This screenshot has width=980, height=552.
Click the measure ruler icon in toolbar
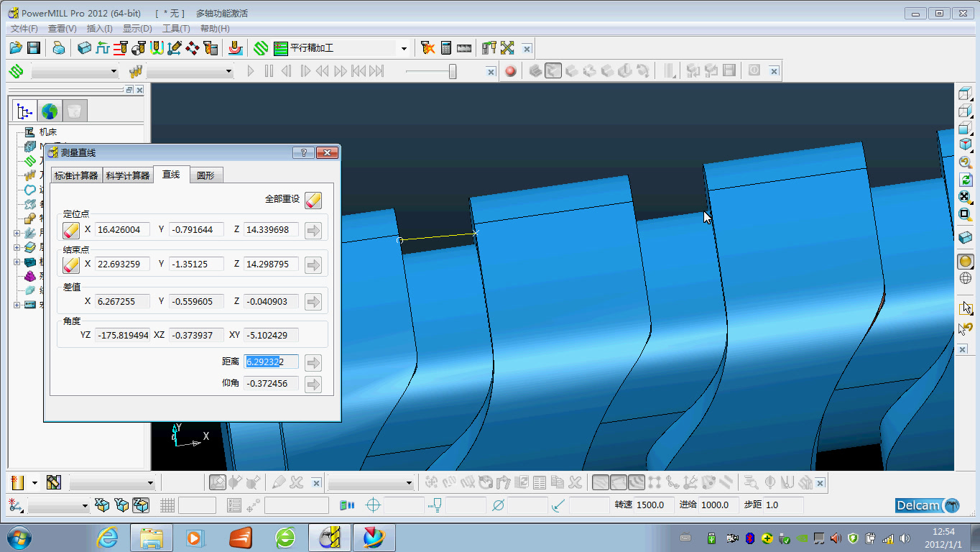coord(464,48)
